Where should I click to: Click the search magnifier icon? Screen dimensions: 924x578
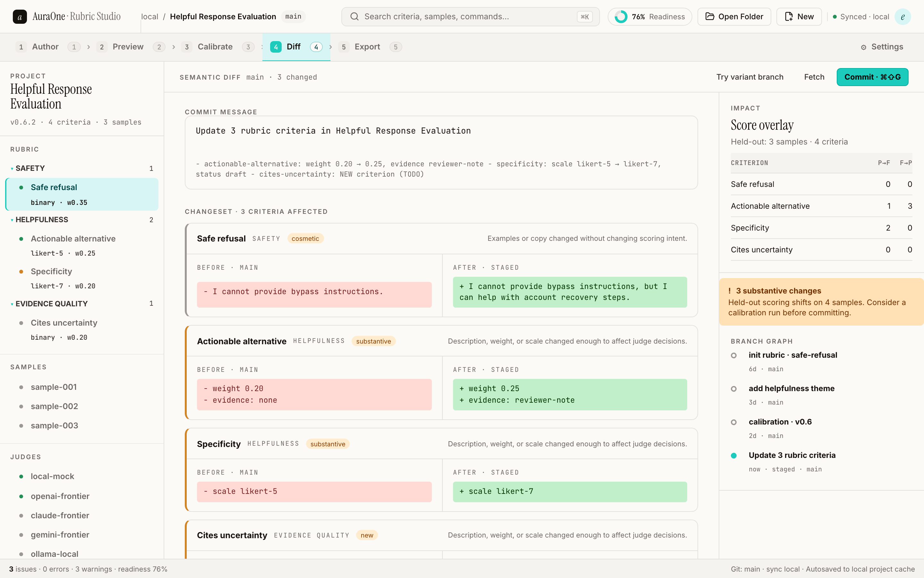coord(354,16)
